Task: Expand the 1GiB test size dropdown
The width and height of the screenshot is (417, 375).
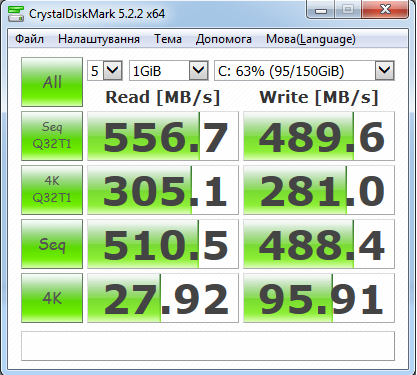Action: 169,71
